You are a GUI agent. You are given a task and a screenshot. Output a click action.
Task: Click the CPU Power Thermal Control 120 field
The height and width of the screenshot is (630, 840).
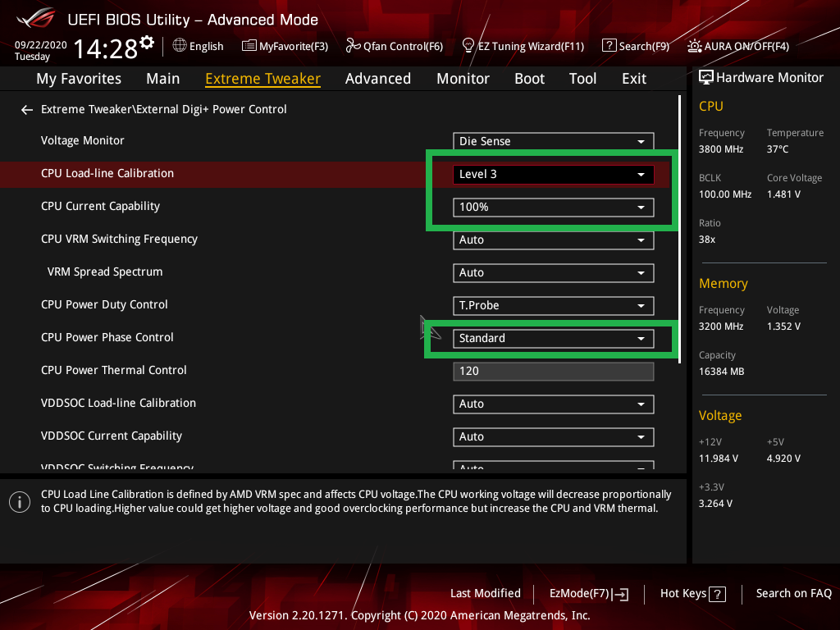554,372
